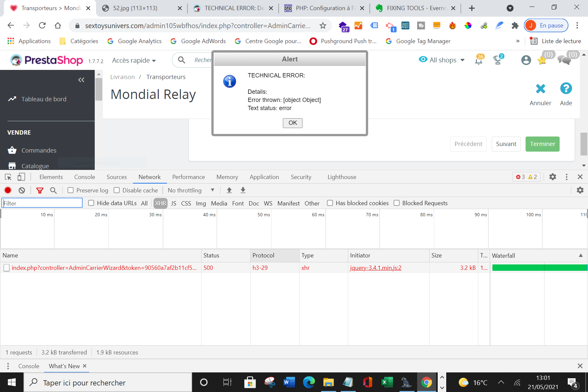Screen dimensions: 588x392
Task: Open the Aide help icon
Action: pos(566,88)
